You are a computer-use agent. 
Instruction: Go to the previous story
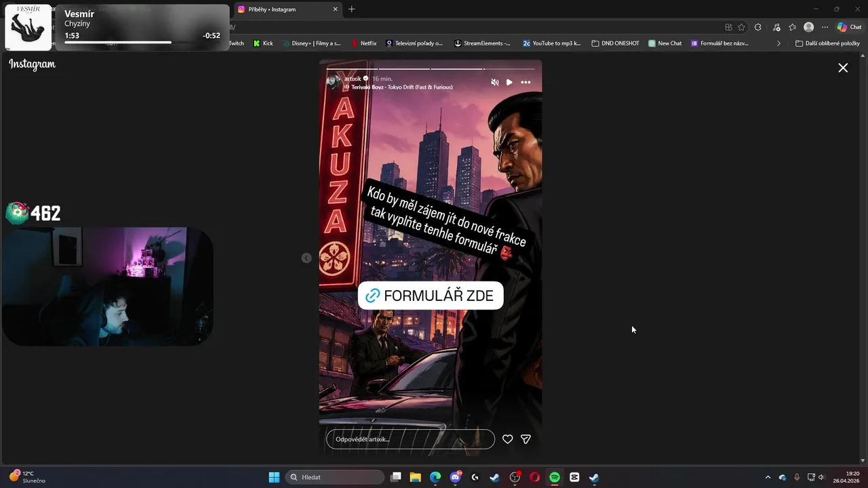point(307,258)
